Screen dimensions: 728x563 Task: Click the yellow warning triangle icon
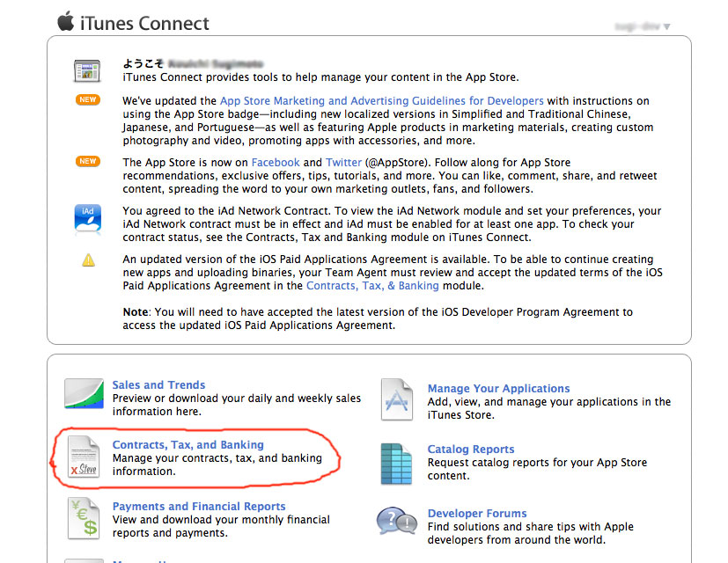click(x=88, y=260)
